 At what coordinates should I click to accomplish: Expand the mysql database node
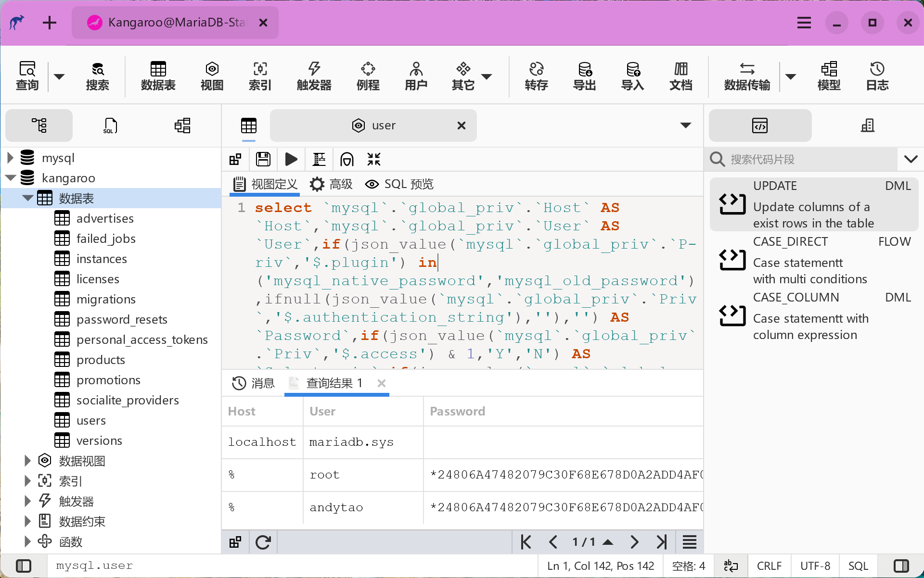click(x=10, y=158)
